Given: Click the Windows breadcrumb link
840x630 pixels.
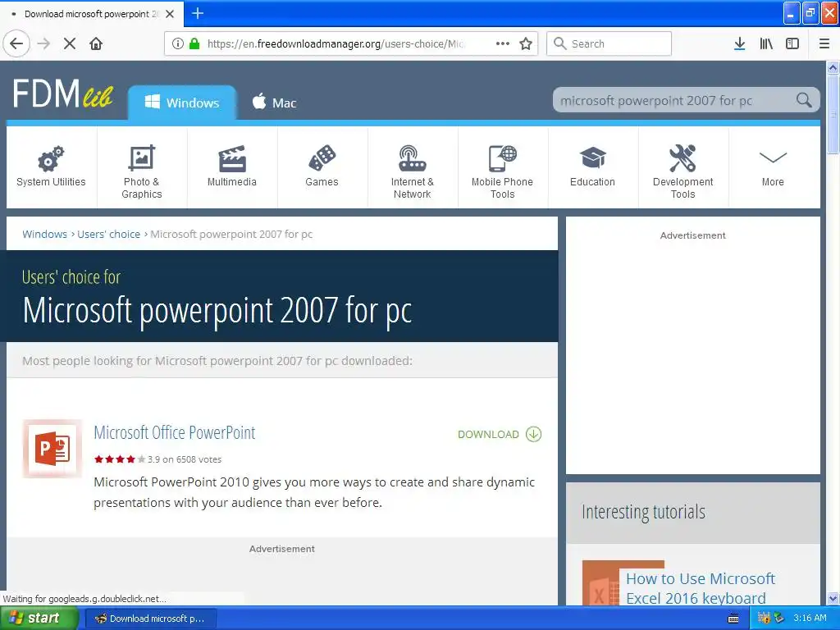Looking at the screenshot, I should coord(44,234).
